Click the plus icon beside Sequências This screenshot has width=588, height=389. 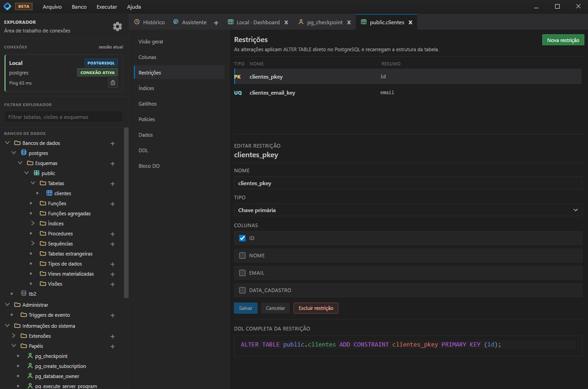(112, 244)
